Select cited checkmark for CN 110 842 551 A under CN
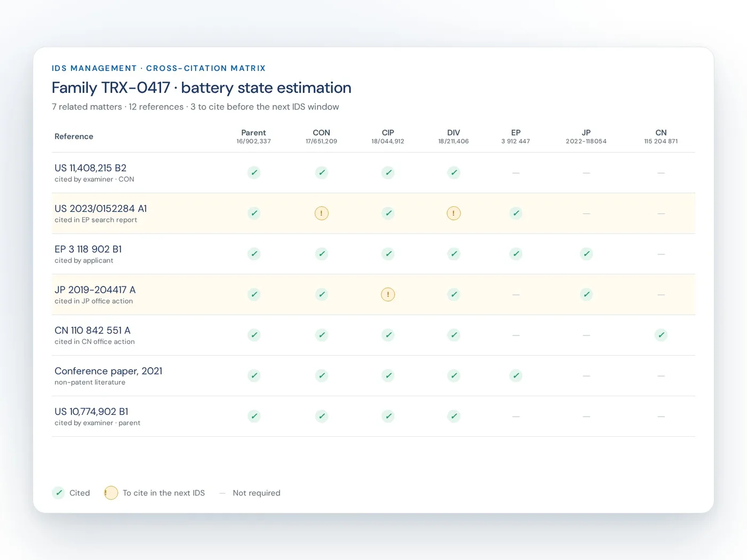 (x=661, y=335)
